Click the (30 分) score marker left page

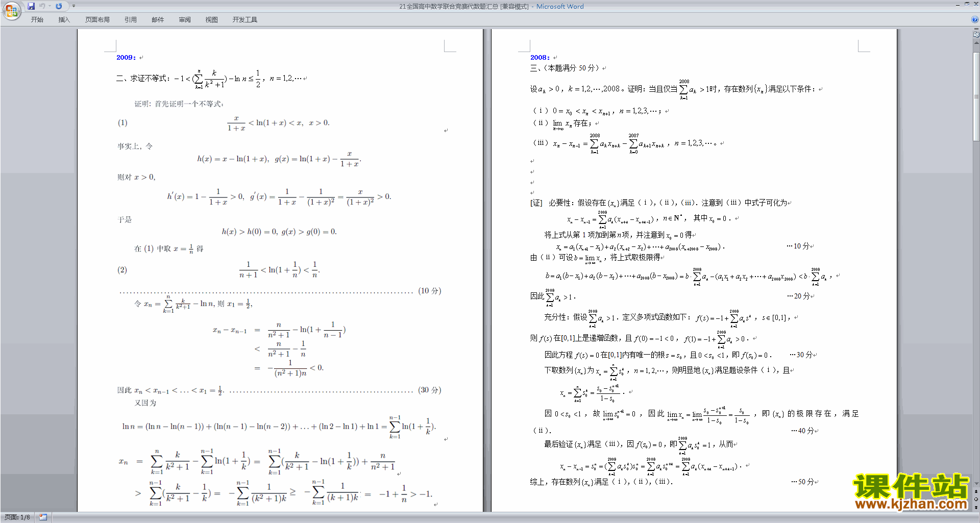430,390
